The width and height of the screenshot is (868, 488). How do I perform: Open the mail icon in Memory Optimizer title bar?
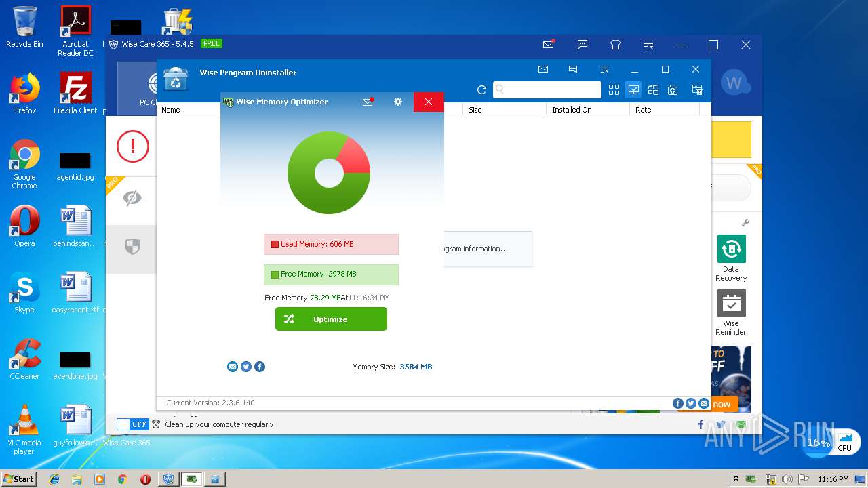tap(368, 102)
